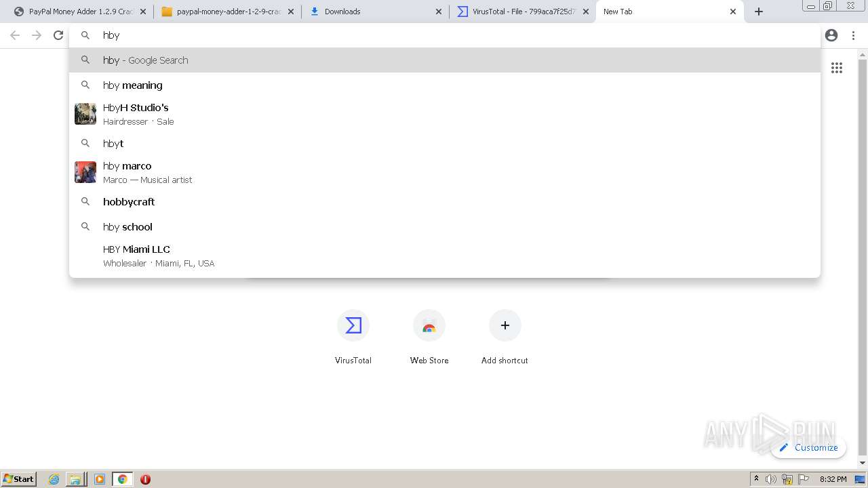Image resolution: width=868 pixels, height=488 pixels.
Task: Close the VirusTotal tab
Action: [x=586, y=12]
